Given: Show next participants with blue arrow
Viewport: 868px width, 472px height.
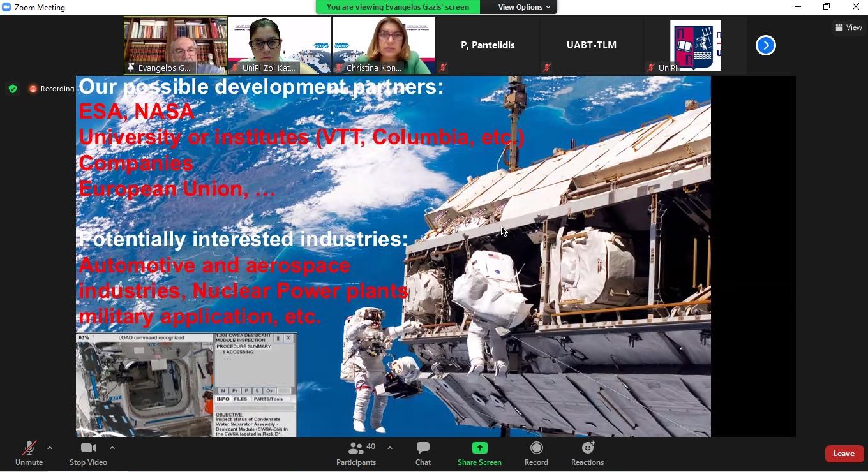Looking at the screenshot, I should pos(765,45).
